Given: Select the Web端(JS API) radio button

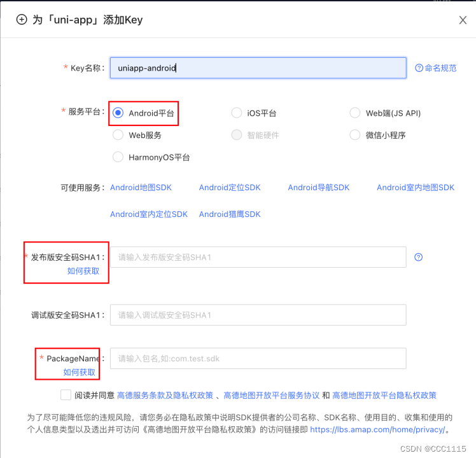Looking at the screenshot, I should click(x=355, y=113).
